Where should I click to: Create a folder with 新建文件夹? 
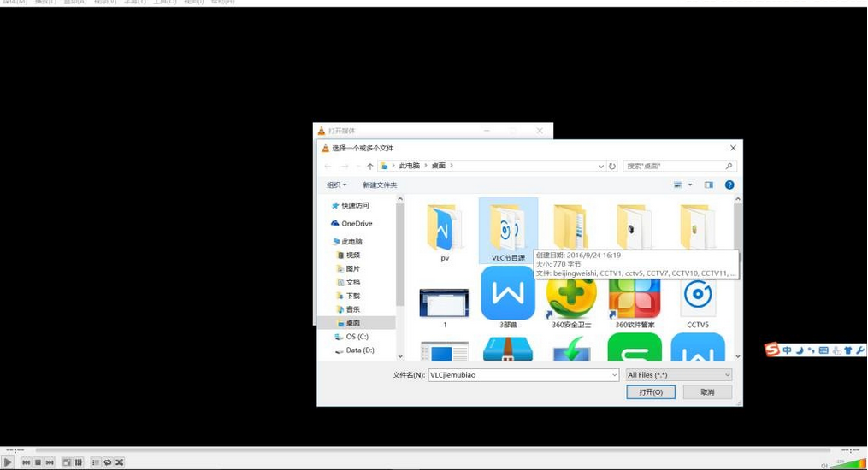(380, 185)
